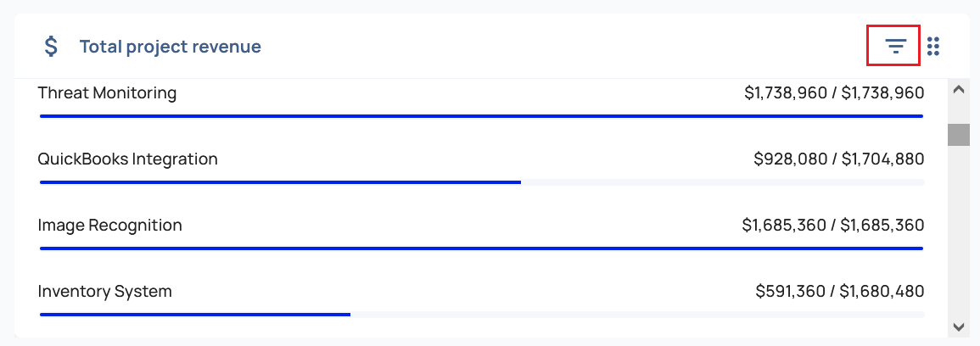Click the Threat Monitoring progress bar

pos(481,115)
